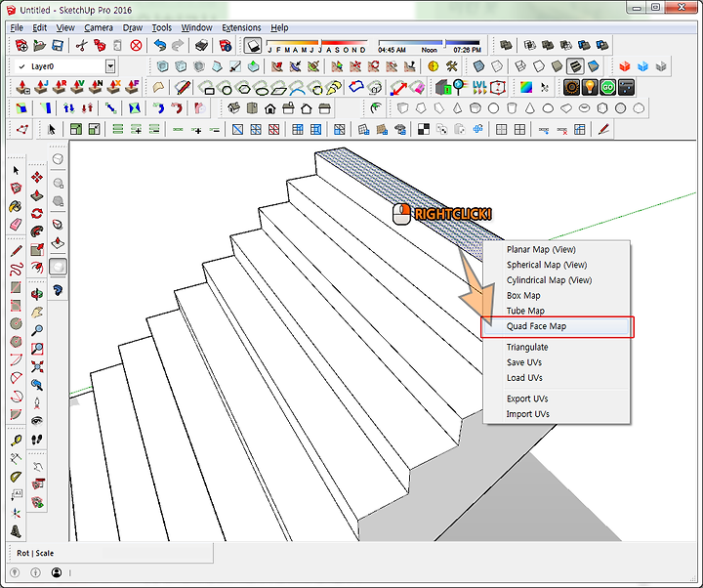Select the arrow Select tool in left toolbar
The width and height of the screenshot is (703, 588).
(x=17, y=170)
